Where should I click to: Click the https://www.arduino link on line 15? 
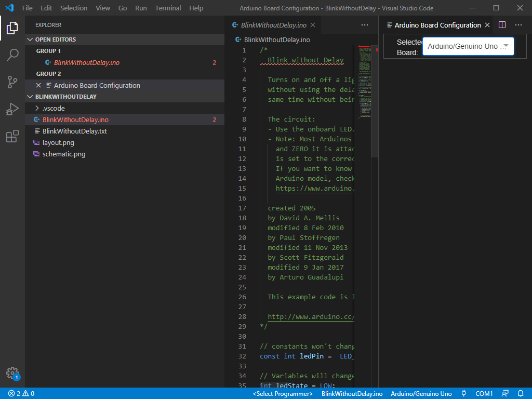click(315, 188)
